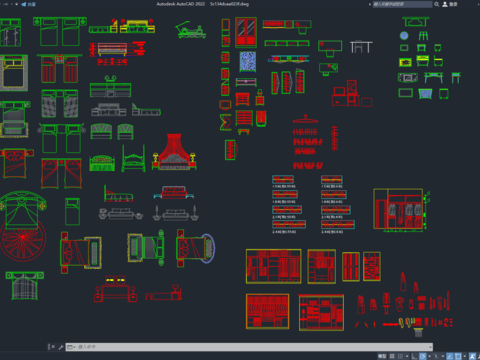480x360 pixels.
Task: Select the green twin beds plan at top
Action: point(60,32)
